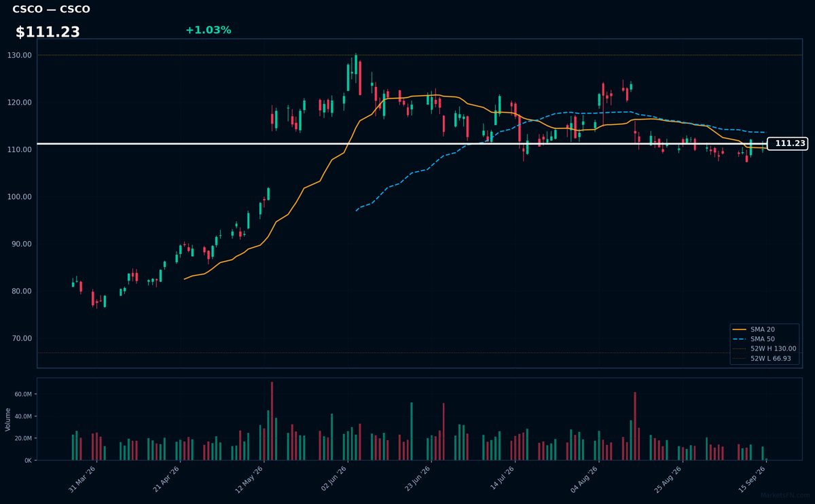Click the tallest red volume bar in May
Screen dimensions: 815x504
272,421
